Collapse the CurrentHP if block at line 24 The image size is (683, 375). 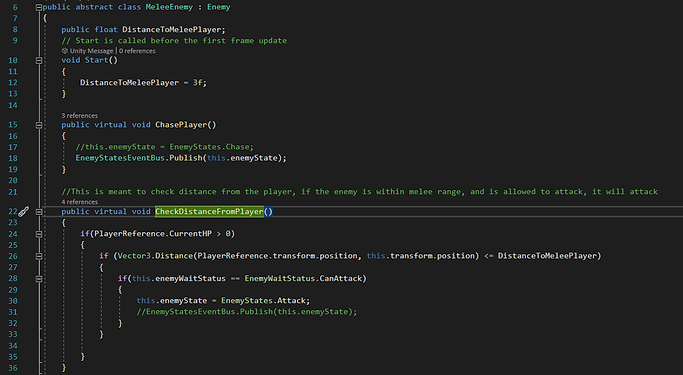click(39, 234)
